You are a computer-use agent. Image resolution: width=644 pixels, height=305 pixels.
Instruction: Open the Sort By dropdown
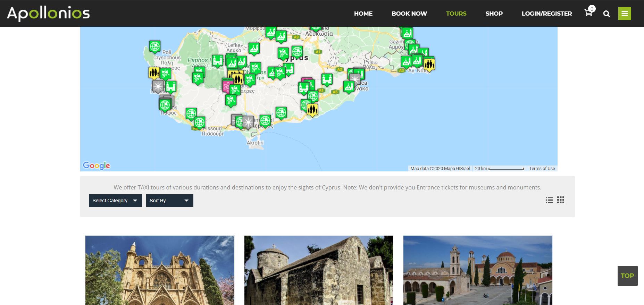tap(169, 201)
